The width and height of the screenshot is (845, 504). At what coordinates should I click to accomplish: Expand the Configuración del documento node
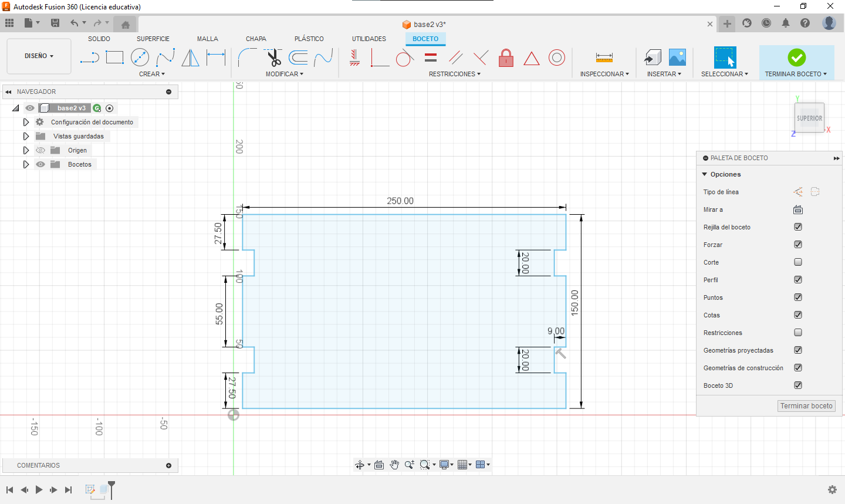coord(26,122)
